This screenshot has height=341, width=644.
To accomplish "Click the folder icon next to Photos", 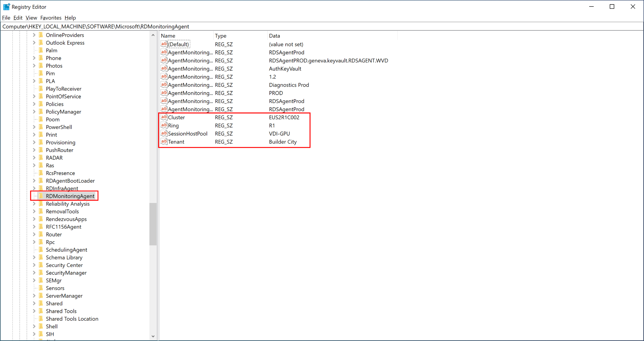I will (41, 66).
